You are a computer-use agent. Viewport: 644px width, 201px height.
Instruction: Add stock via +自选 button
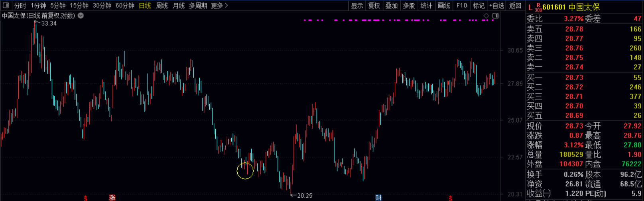pyautogui.click(x=496, y=6)
